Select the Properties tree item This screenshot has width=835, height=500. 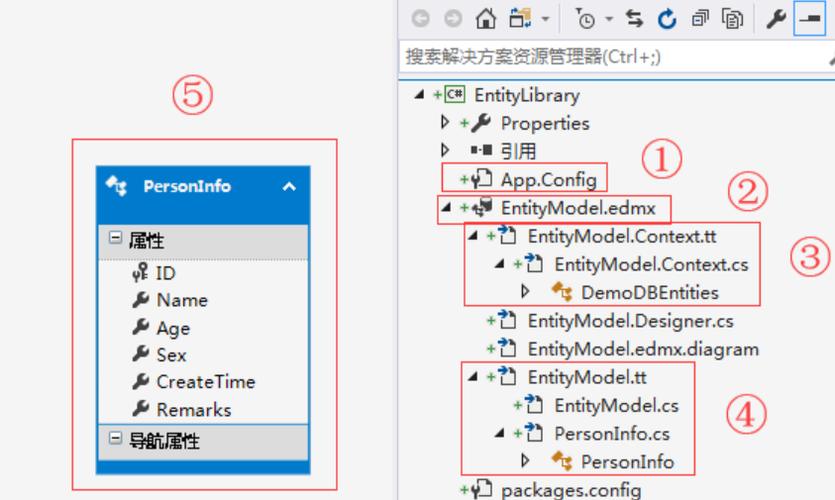point(545,123)
